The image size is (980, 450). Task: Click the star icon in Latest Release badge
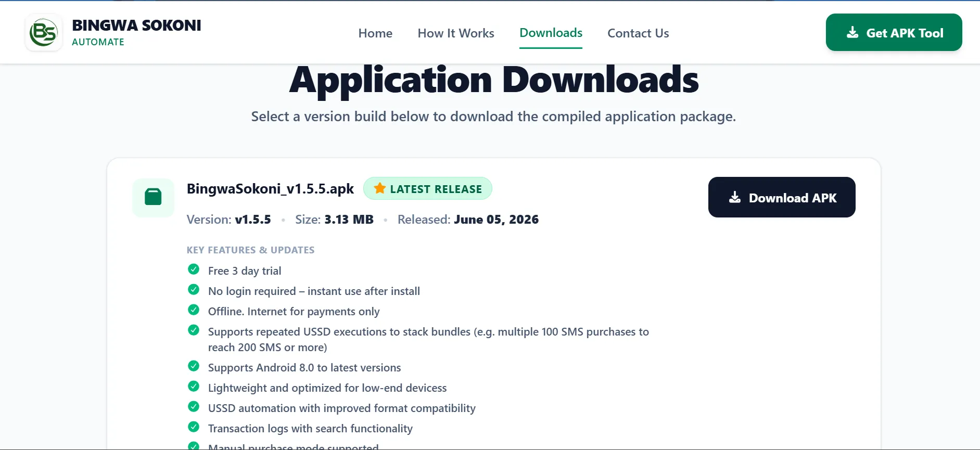[x=380, y=188]
